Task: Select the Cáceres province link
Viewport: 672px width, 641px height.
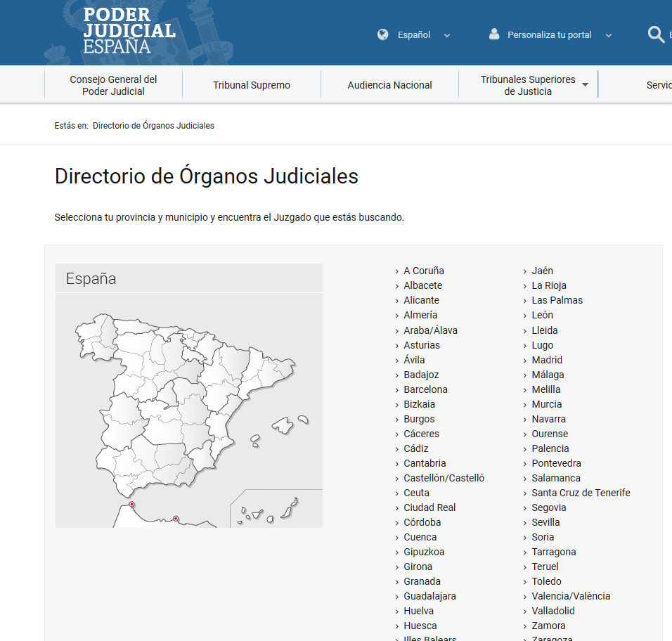Action: tap(421, 434)
